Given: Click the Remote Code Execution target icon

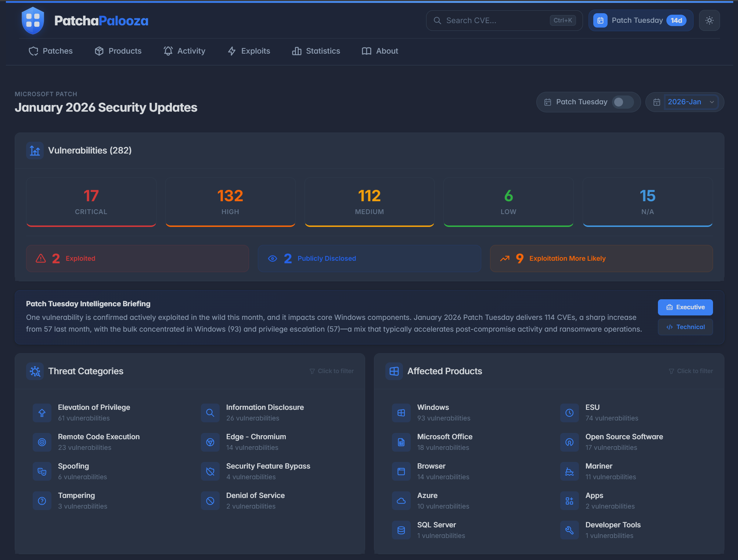Looking at the screenshot, I should coord(42,442).
